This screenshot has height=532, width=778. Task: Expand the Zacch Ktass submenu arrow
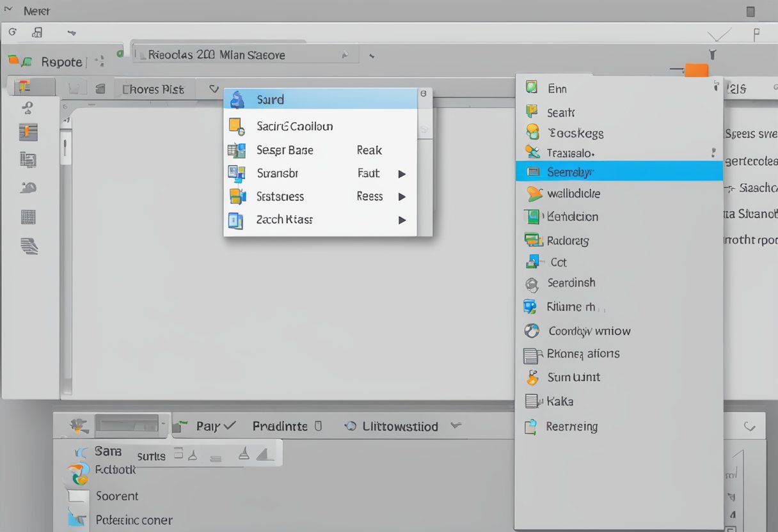click(x=402, y=220)
